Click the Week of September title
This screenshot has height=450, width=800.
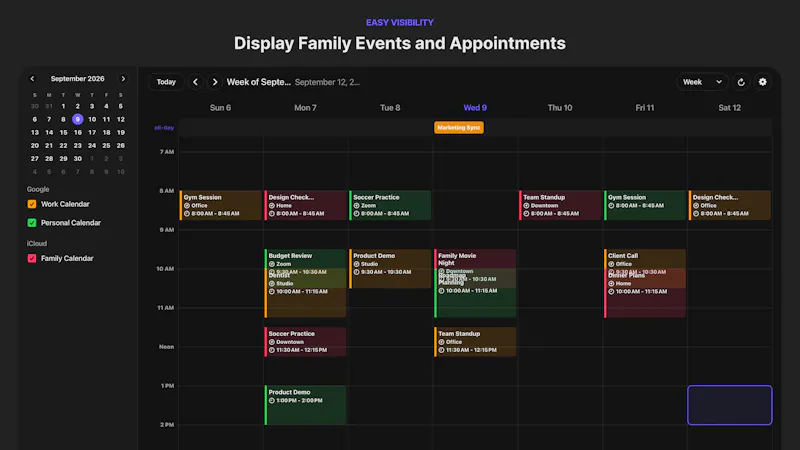pyautogui.click(x=259, y=82)
